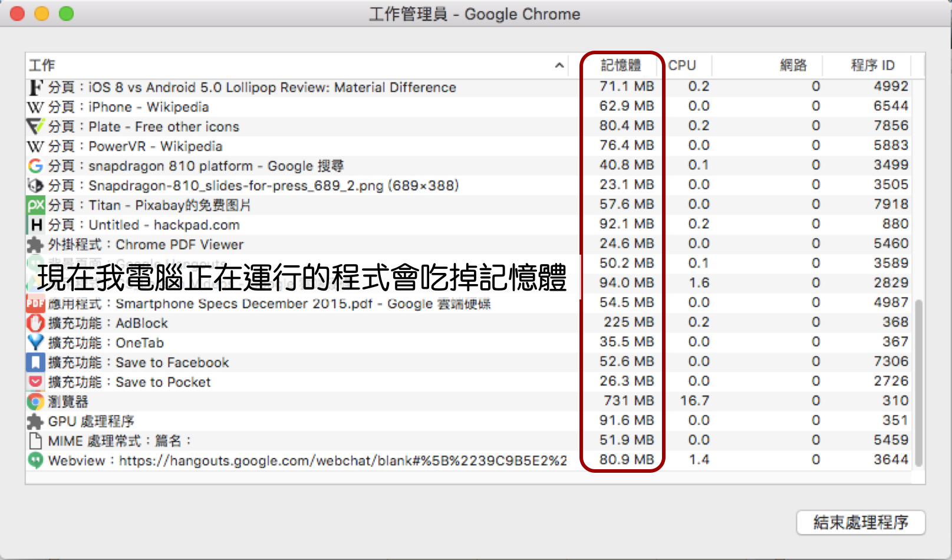The width and height of the screenshot is (952, 560).
Task: Click process ID 6544
Action: tap(891, 106)
